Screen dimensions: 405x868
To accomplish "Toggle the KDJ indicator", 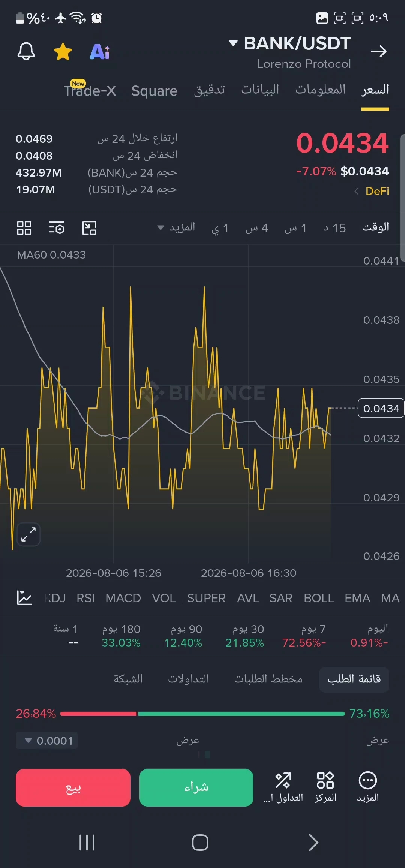I will 55,598.
